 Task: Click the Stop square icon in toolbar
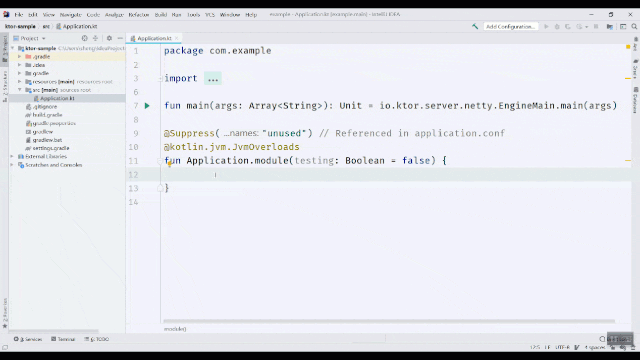[x=596, y=27]
